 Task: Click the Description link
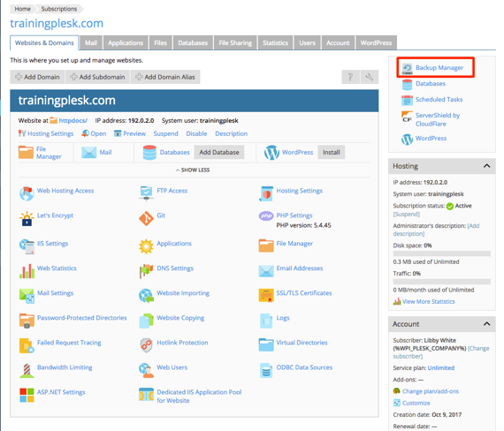coord(231,133)
